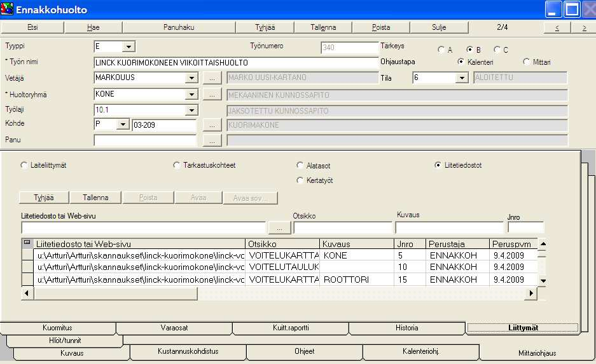Switch to the Liittymät tab

click(x=523, y=328)
